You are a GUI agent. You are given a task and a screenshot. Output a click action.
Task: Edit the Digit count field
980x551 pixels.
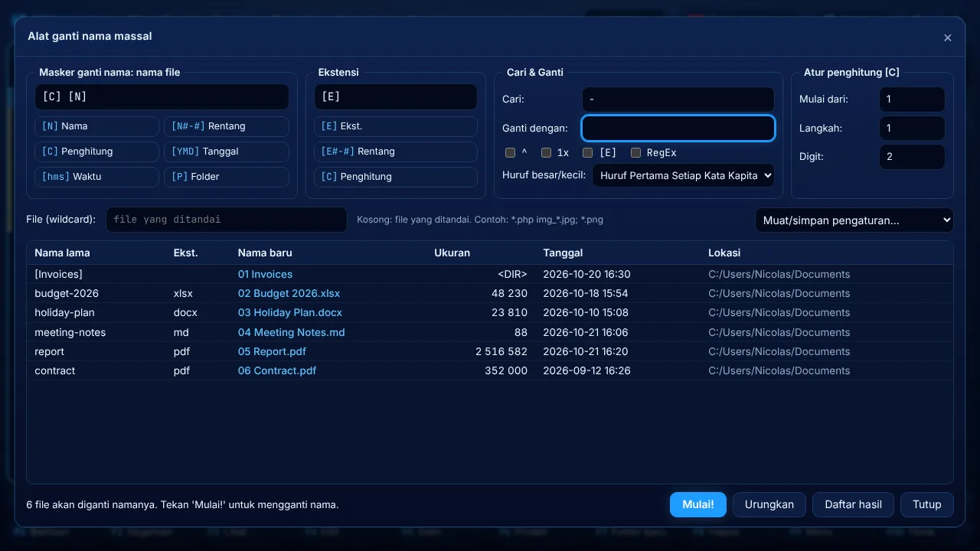point(912,157)
